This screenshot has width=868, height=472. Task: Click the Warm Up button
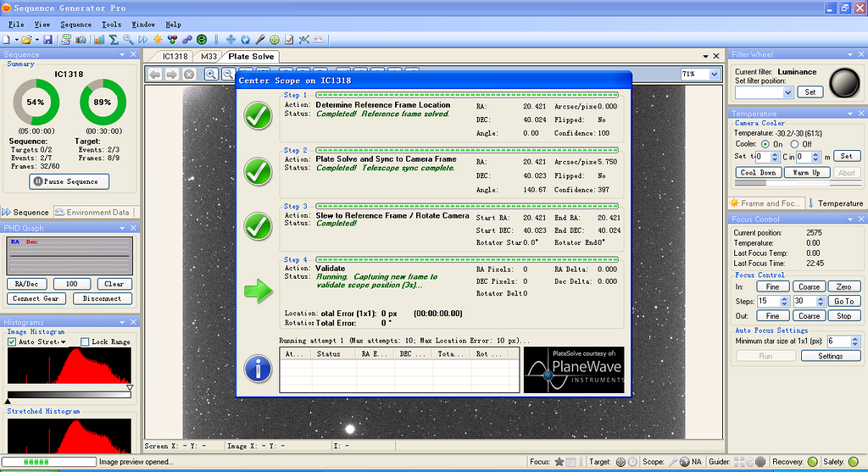click(x=806, y=172)
